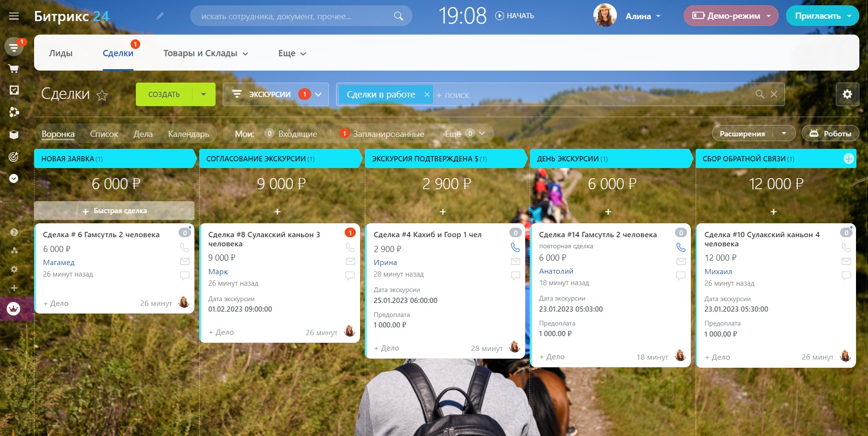
Task: Open the target marketing sidebar icon
Action: [14, 157]
